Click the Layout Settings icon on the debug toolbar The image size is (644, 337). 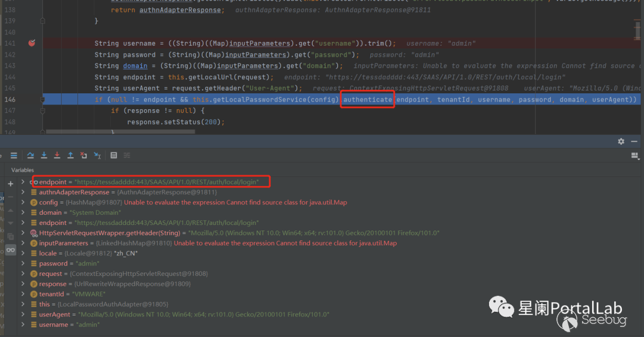[634, 156]
